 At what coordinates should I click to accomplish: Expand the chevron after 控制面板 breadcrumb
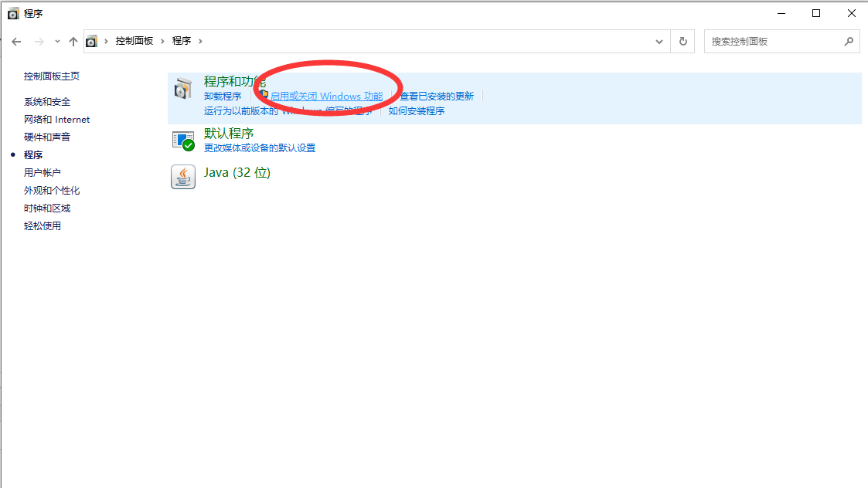coord(163,41)
